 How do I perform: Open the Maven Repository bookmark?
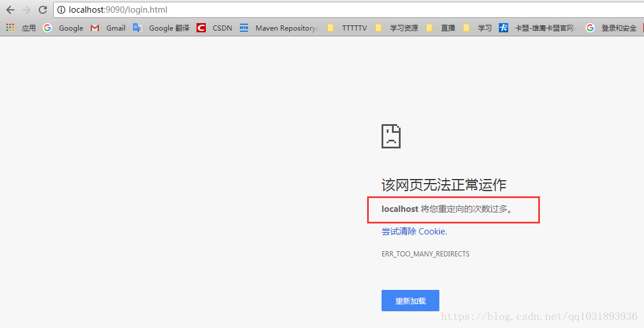[286, 28]
